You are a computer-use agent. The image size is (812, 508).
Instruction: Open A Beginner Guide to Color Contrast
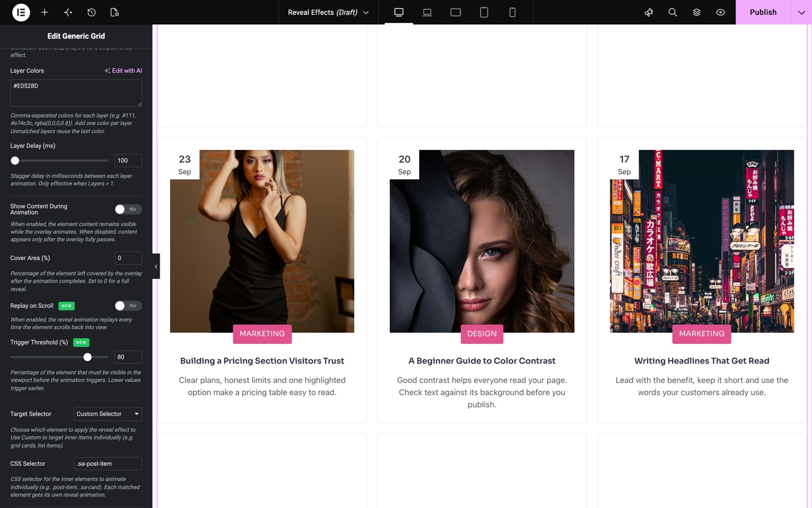pyautogui.click(x=482, y=361)
